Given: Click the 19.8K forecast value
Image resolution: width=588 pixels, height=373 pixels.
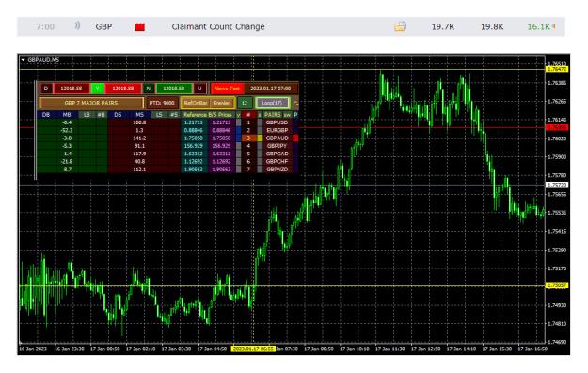Looking at the screenshot, I should coord(492,26).
